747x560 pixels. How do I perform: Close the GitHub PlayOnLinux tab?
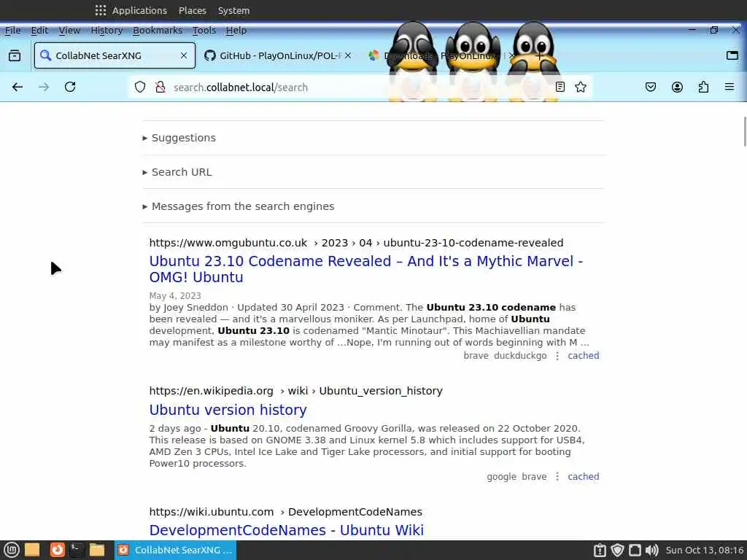(348, 55)
